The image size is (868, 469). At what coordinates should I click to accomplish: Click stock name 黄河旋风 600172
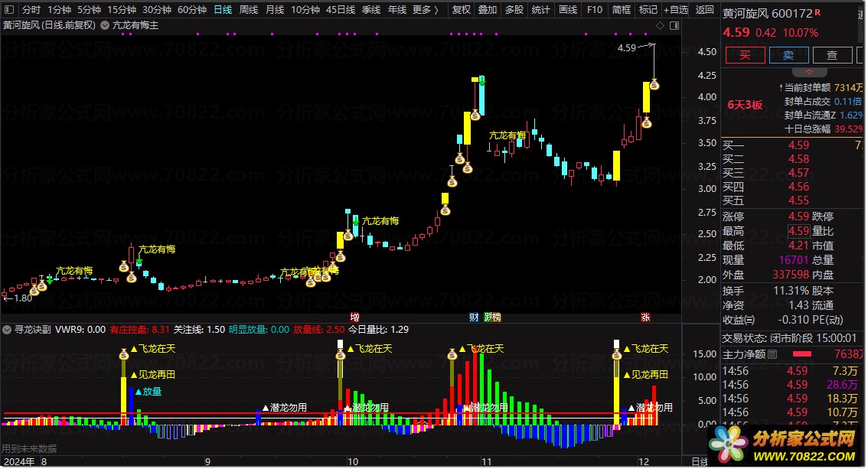pyautogui.click(x=767, y=13)
